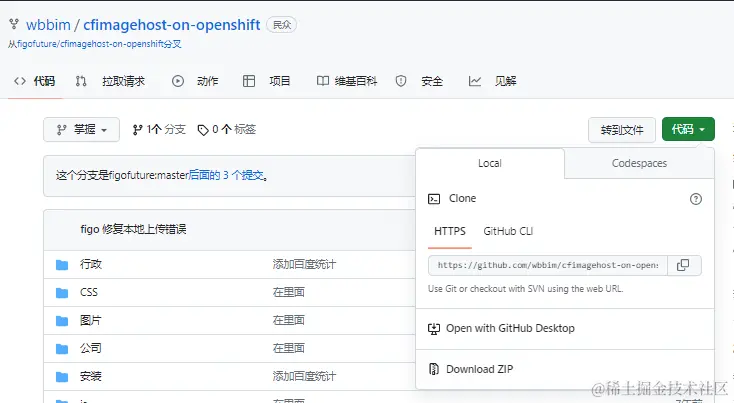Image resolution: width=734 pixels, height=403 pixels.
Task: Open 添加百度统计 commit in 安装 row
Action: point(304,376)
